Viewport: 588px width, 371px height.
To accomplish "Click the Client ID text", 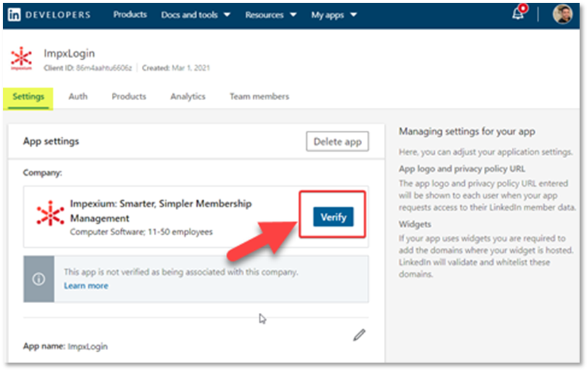I will pos(88,68).
